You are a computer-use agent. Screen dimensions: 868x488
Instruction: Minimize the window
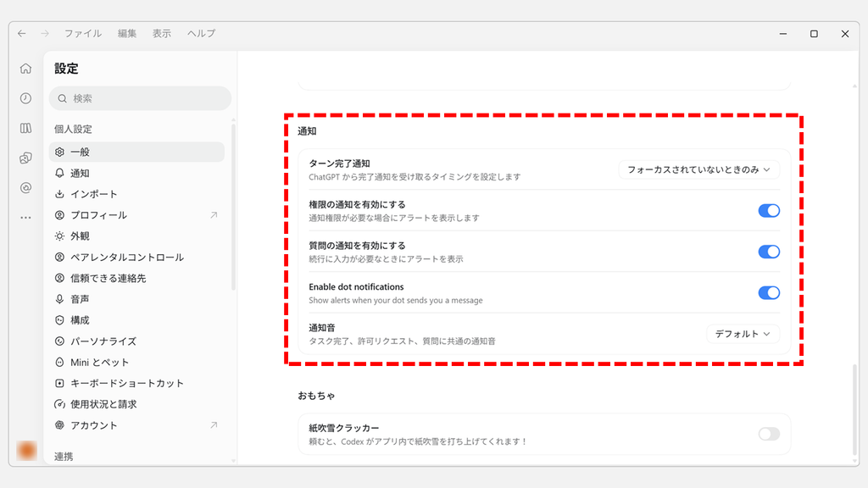pyautogui.click(x=782, y=34)
